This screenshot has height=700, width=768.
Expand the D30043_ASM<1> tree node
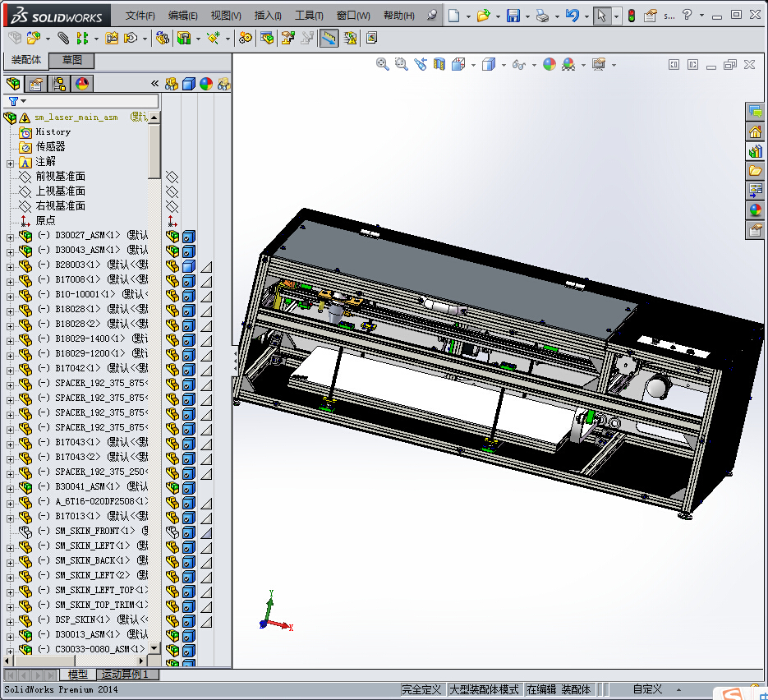click(x=10, y=251)
